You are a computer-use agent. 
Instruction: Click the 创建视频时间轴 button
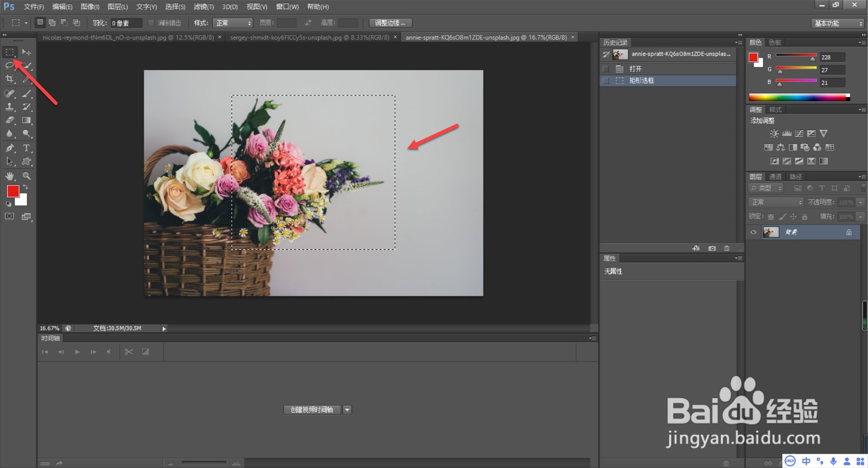pyautogui.click(x=312, y=410)
